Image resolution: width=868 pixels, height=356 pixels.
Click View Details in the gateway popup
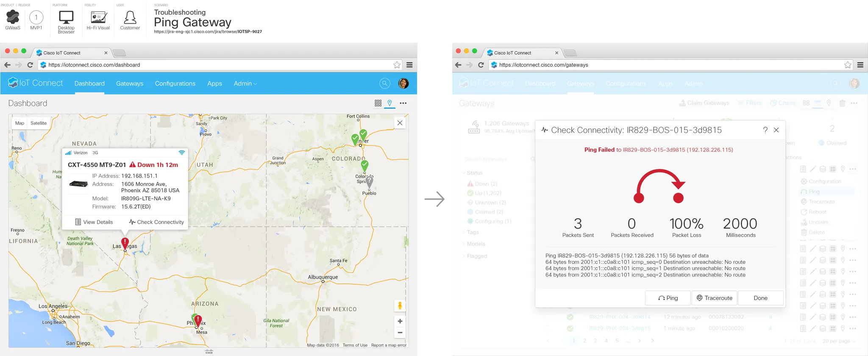(94, 222)
